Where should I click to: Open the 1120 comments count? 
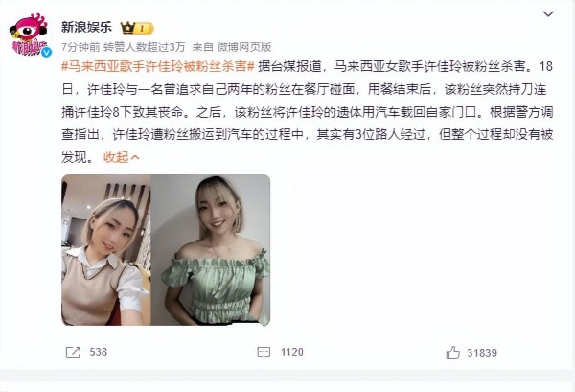tap(292, 352)
